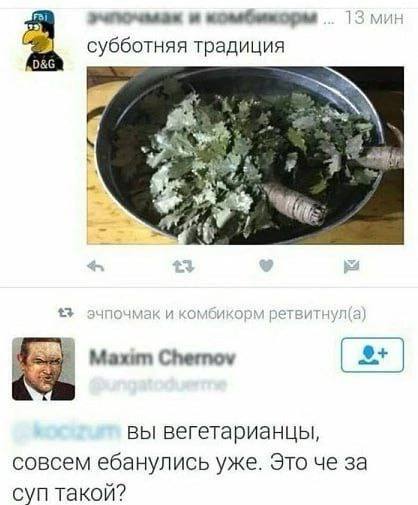Like the tweet with the heart icon

click(266, 266)
